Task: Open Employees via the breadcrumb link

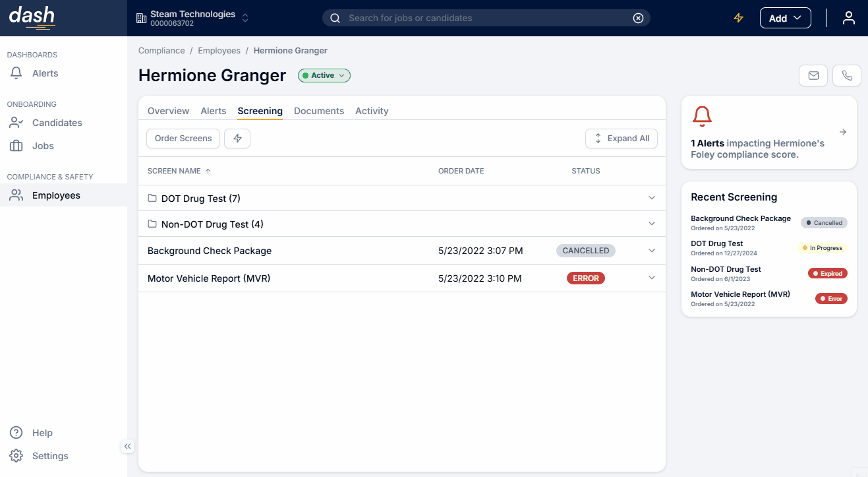Action: click(219, 50)
